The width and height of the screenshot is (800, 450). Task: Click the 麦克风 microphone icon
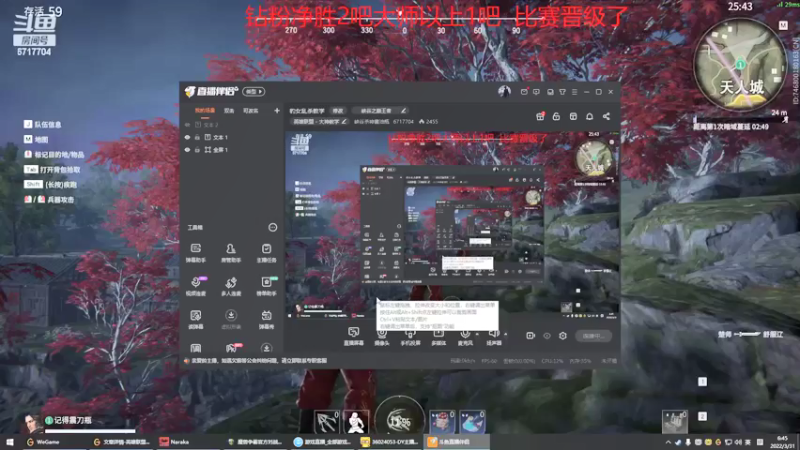click(465, 336)
